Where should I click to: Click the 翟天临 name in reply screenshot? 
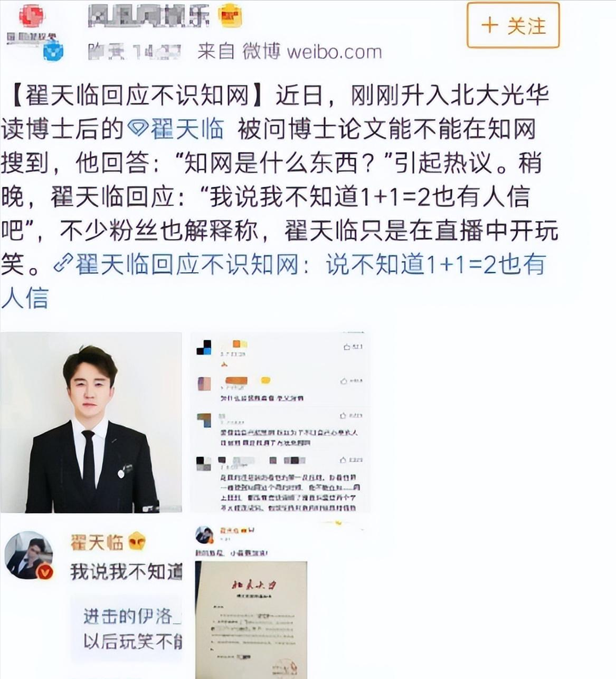pyautogui.click(x=97, y=542)
